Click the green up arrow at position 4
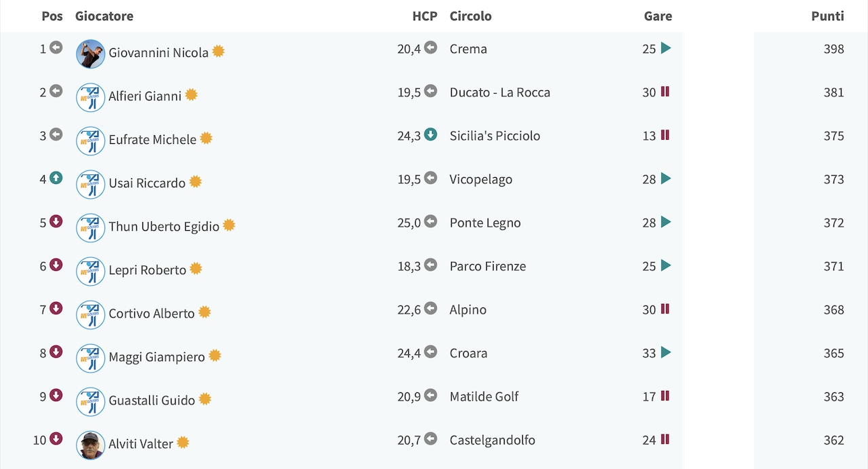Screen dimensions: 868x469 tap(56, 178)
